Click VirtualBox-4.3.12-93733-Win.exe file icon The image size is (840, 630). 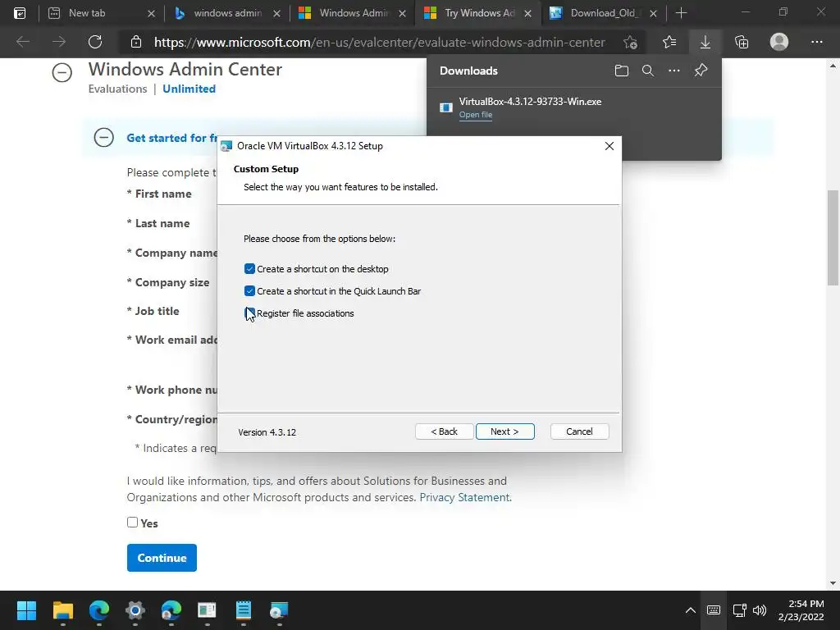pos(445,107)
